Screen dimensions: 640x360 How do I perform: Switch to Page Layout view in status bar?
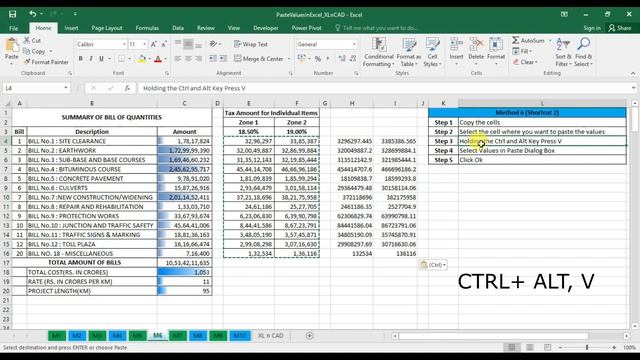pos(529,347)
